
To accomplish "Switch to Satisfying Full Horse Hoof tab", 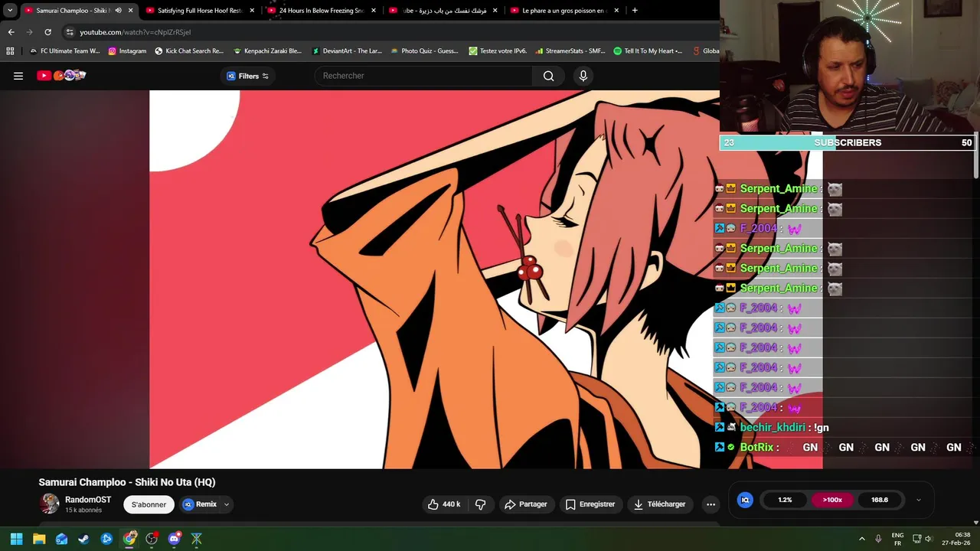I will tap(199, 11).
